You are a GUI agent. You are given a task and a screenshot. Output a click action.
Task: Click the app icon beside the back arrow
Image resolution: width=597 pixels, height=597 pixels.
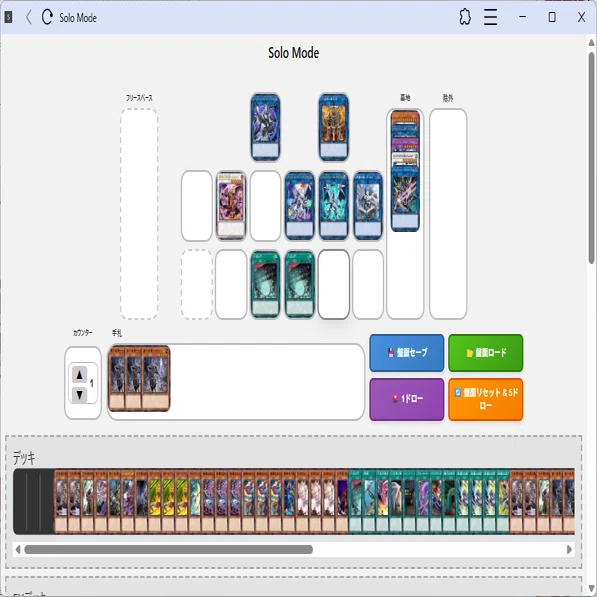click(8, 17)
